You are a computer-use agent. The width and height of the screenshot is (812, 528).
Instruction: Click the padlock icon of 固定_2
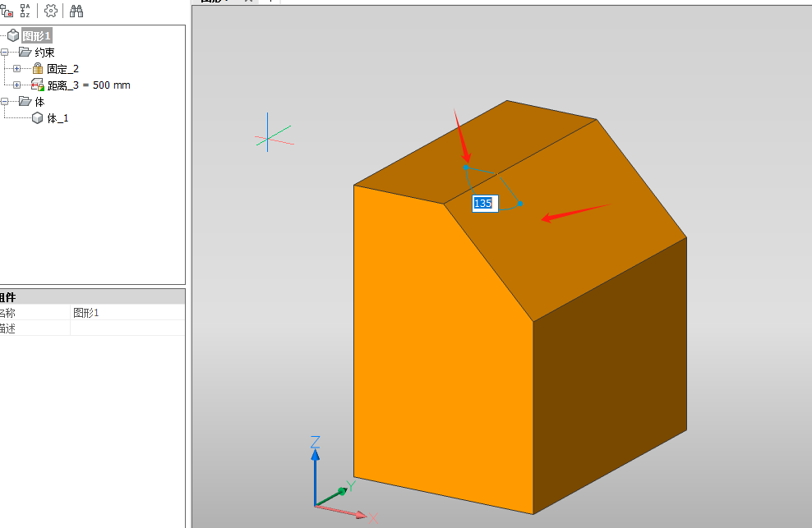tap(37, 68)
